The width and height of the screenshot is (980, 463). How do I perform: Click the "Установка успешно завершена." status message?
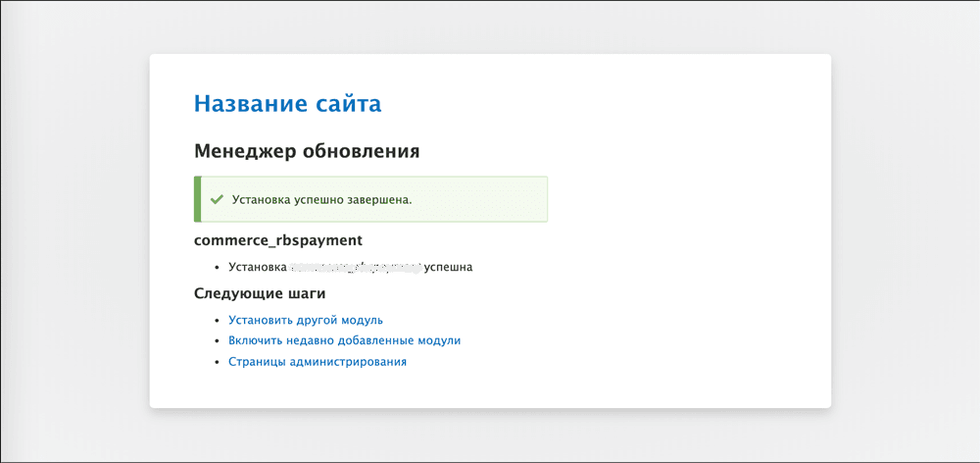pyautogui.click(x=321, y=199)
